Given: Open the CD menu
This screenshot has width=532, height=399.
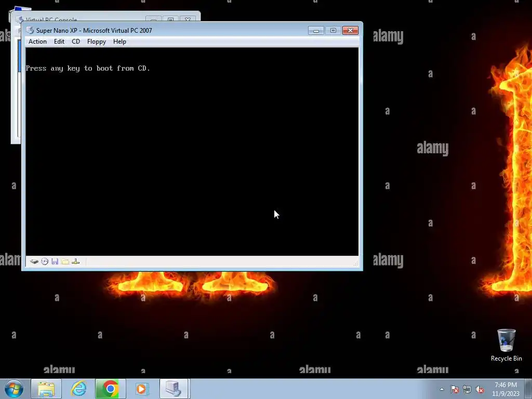Looking at the screenshot, I should pos(76,42).
